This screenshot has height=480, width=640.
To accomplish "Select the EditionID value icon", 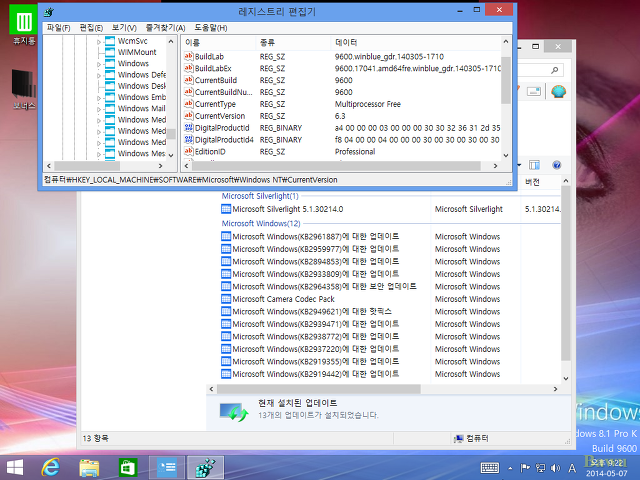I will [x=188, y=151].
